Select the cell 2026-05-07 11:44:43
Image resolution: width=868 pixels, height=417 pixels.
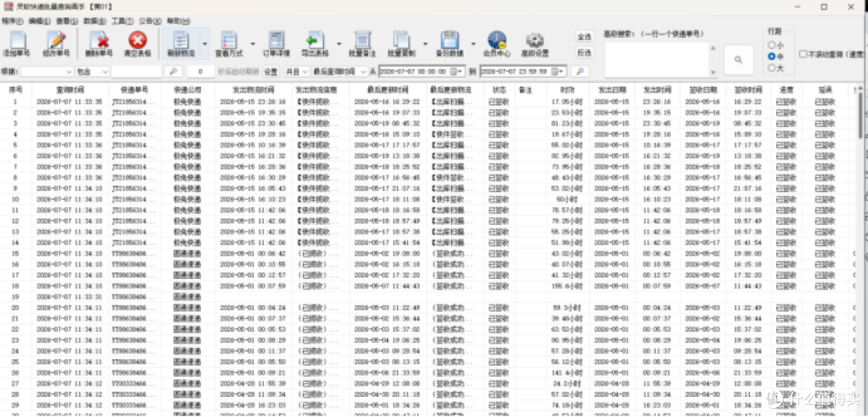[x=387, y=286]
